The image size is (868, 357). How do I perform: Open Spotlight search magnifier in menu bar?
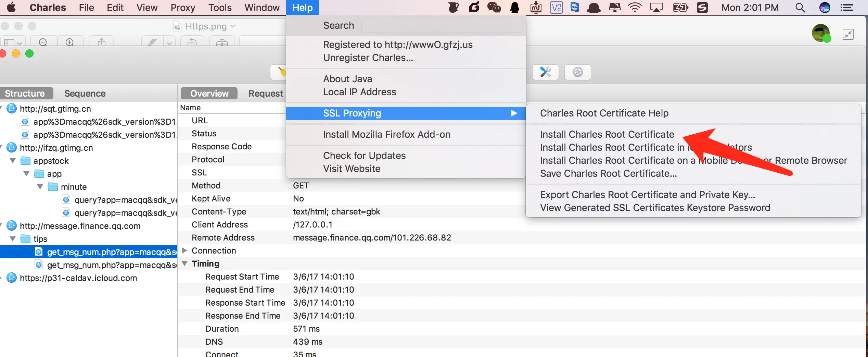(800, 8)
